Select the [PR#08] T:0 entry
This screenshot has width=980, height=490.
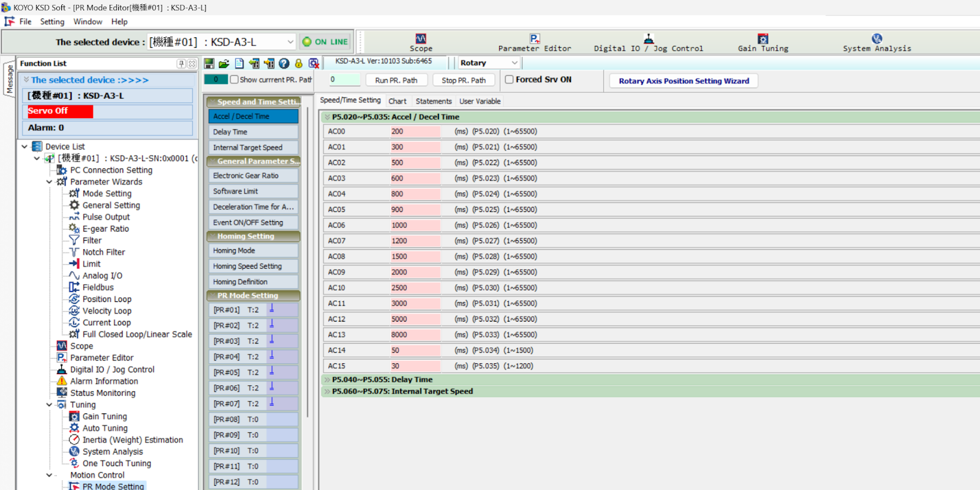pyautogui.click(x=254, y=420)
